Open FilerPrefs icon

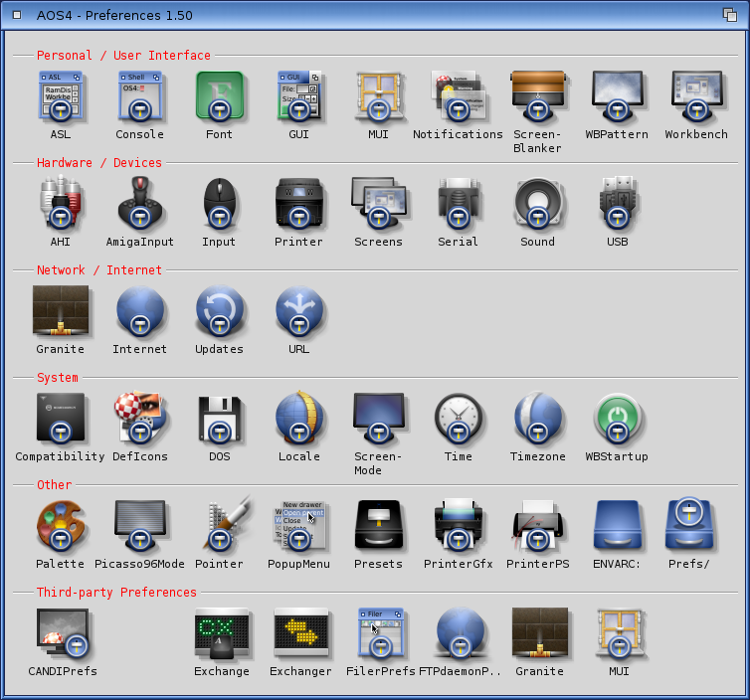coord(381,632)
